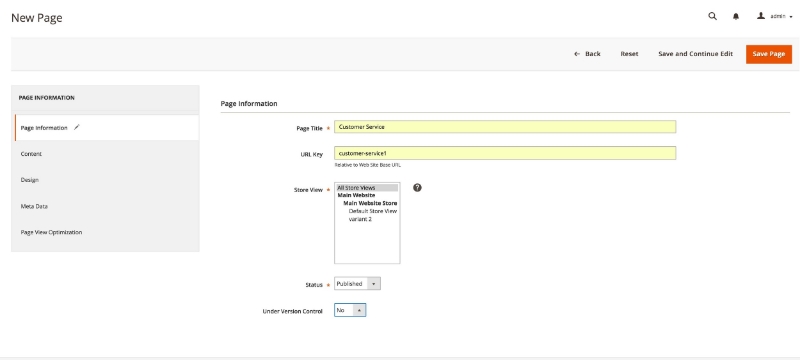Click into the Page Title field
The image size is (800, 360).
pyautogui.click(x=505, y=127)
